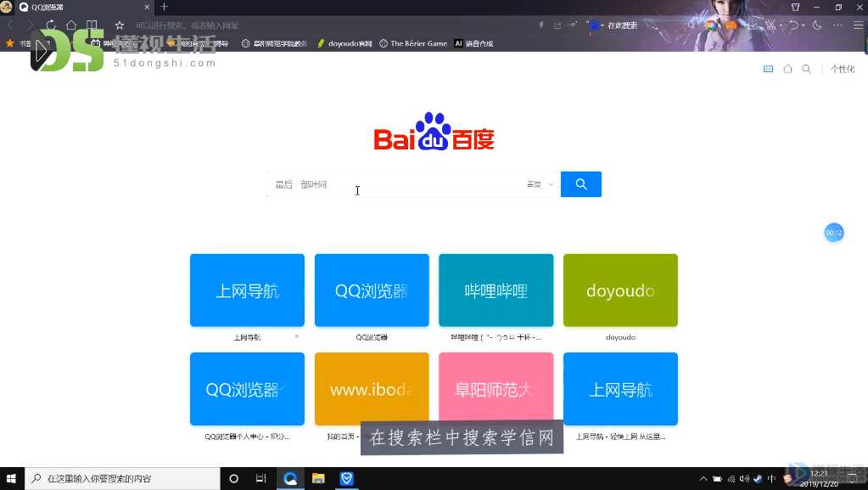Go to the browser home page
The height and width of the screenshot is (490, 868).
pos(71,25)
